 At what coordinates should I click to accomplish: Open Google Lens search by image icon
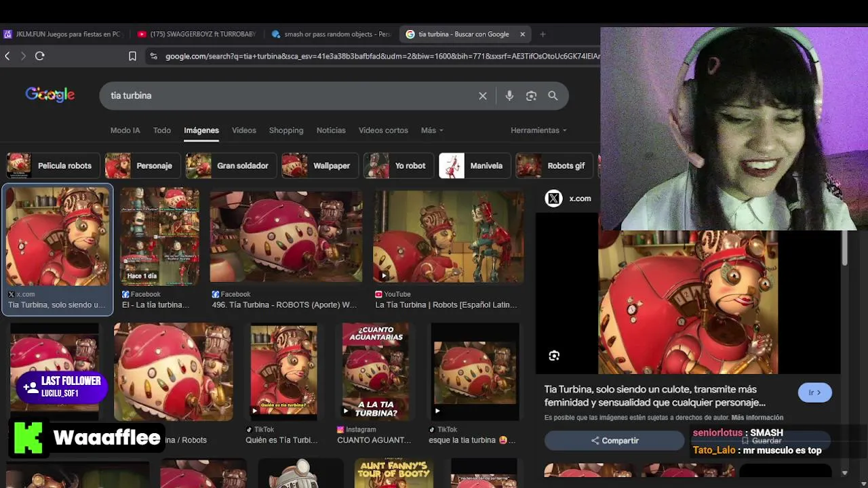(531, 96)
